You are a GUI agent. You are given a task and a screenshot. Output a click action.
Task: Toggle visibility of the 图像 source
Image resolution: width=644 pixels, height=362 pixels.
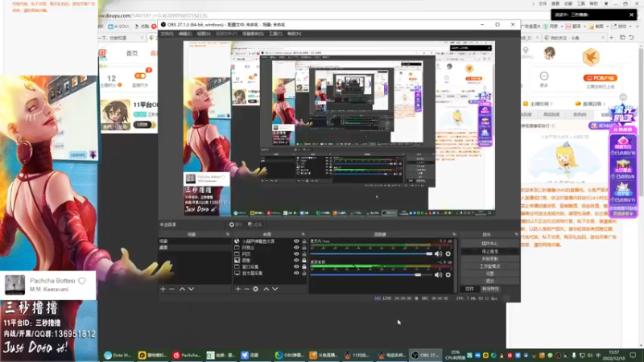click(x=296, y=260)
